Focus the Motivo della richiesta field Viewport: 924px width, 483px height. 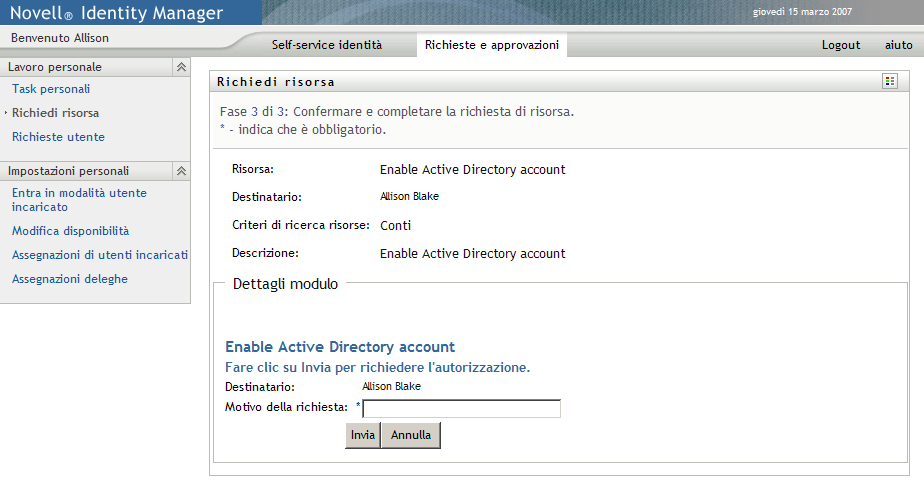click(461, 408)
